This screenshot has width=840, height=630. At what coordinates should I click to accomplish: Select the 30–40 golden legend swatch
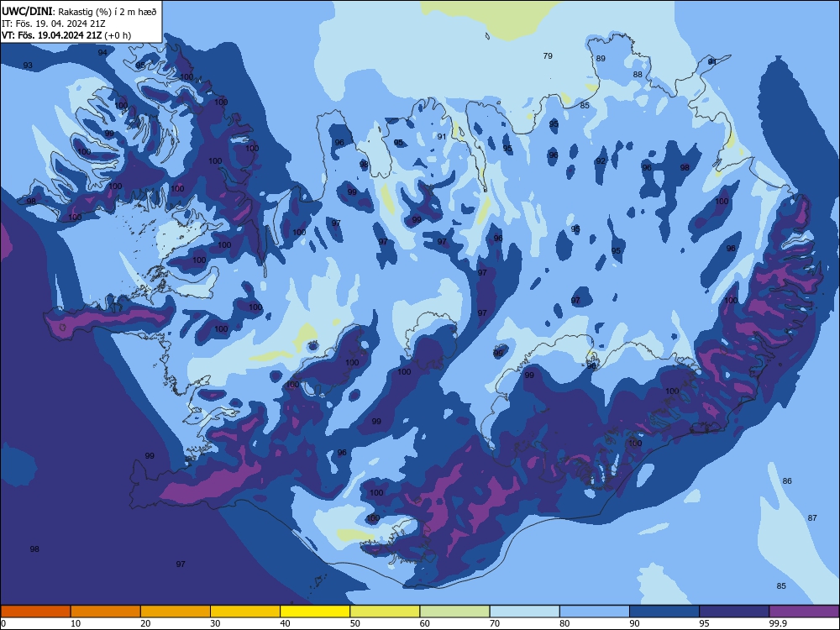[x=245, y=612]
